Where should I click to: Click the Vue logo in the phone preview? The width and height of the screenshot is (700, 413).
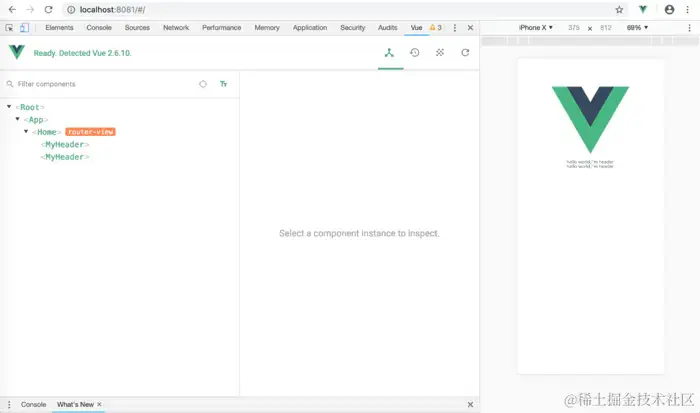(590, 120)
